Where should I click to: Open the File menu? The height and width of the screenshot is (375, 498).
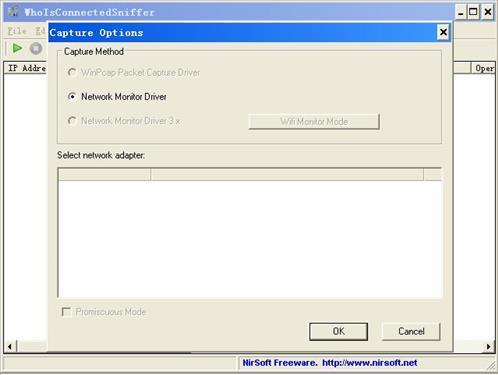coord(17,31)
